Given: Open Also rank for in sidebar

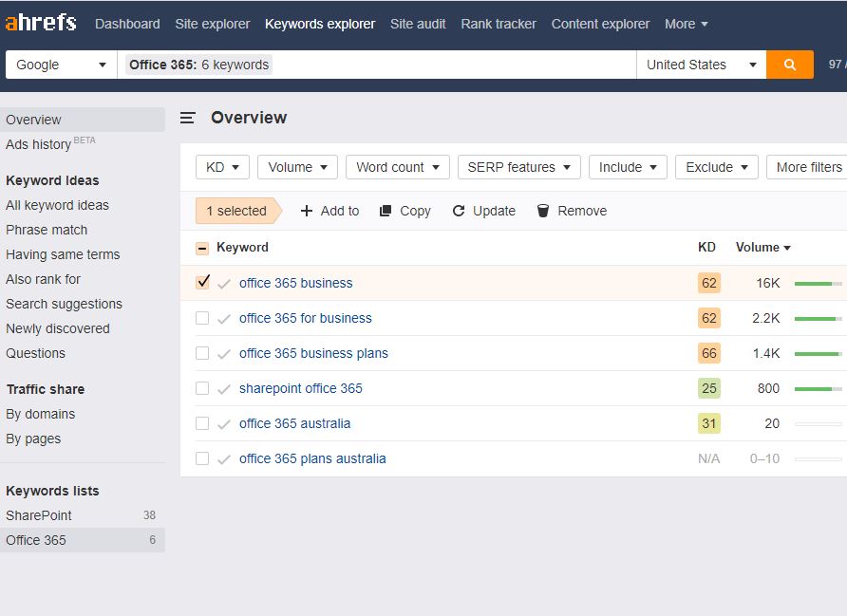Looking at the screenshot, I should click(x=44, y=279).
